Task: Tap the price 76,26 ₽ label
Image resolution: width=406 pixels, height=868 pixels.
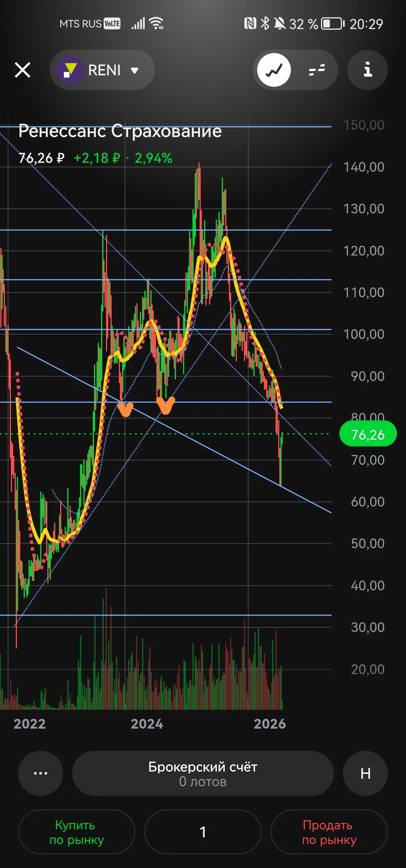Action: coord(41,158)
